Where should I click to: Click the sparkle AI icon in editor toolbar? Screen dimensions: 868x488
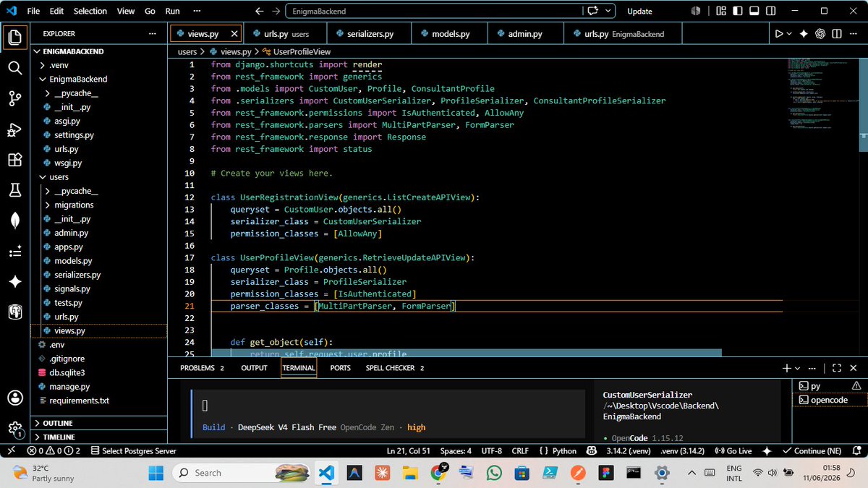coord(804,34)
